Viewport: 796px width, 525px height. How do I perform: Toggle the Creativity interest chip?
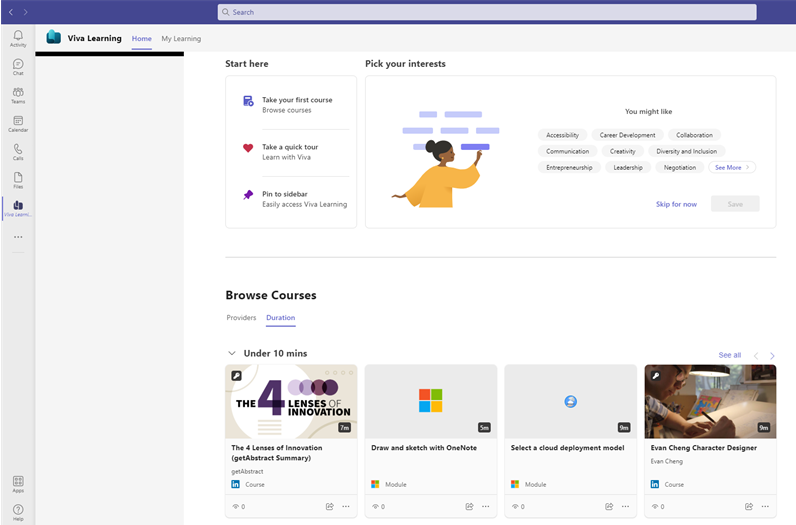coord(622,151)
